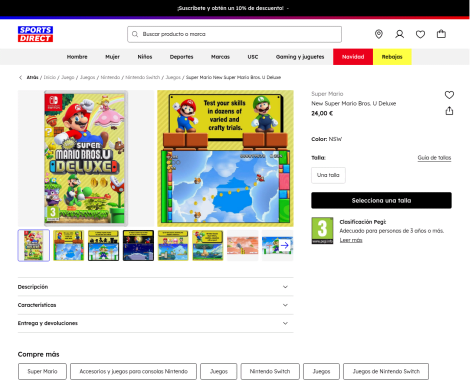This screenshot has width=475, height=380.
Task: Select the third thumbnail with Luigi
Action: coord(103,245)
